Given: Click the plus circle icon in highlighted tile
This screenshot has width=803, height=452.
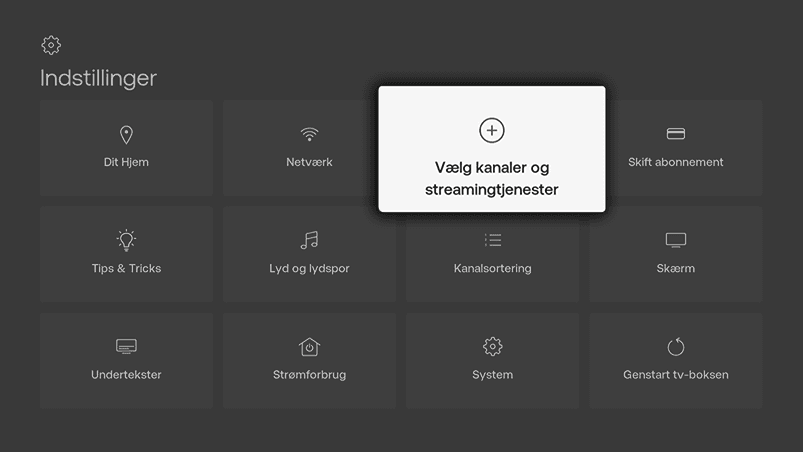Looking at the screenshot, I should 492,131.
